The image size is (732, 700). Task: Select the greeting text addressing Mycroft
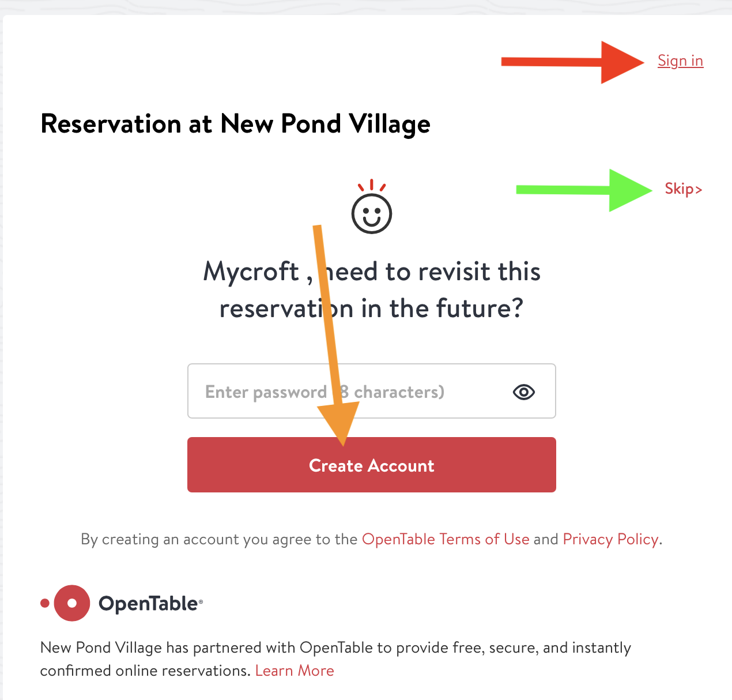(372, 289)
